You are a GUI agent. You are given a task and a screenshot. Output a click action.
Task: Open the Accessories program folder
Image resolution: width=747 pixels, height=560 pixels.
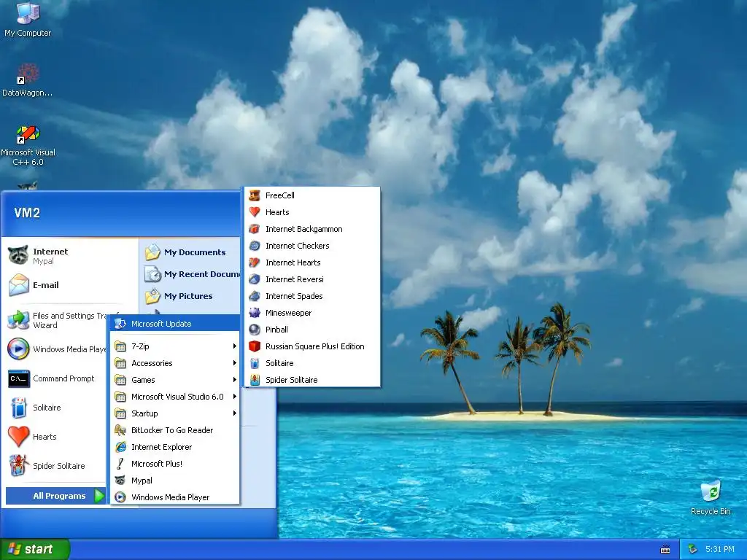tap(175, 363)
